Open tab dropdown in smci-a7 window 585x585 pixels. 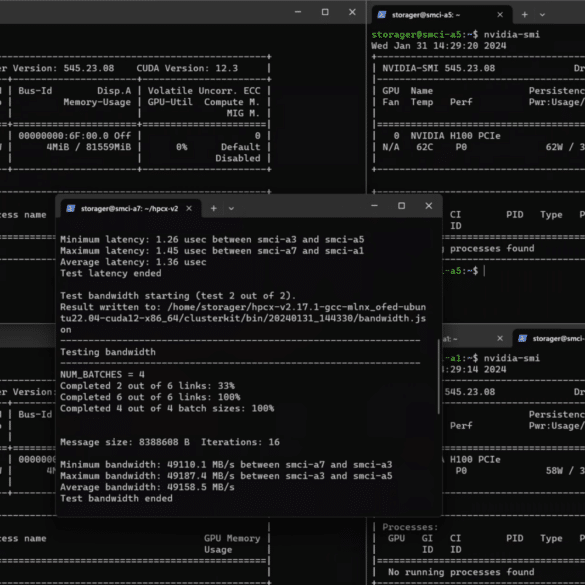pyautogui.click(x=231, y=209)
